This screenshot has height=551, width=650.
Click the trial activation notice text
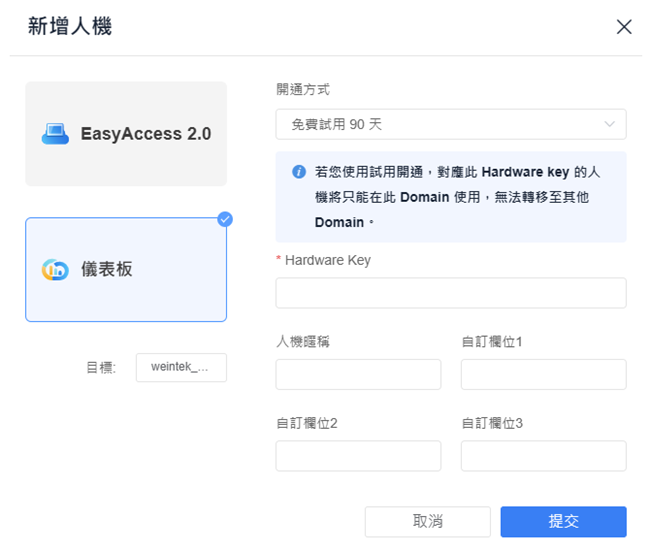pos(458,197)
